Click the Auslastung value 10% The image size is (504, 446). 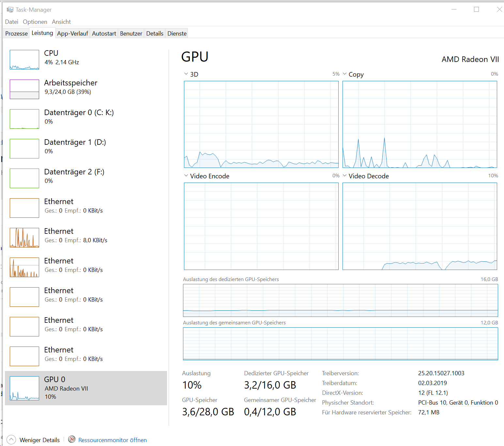[192, 385]
